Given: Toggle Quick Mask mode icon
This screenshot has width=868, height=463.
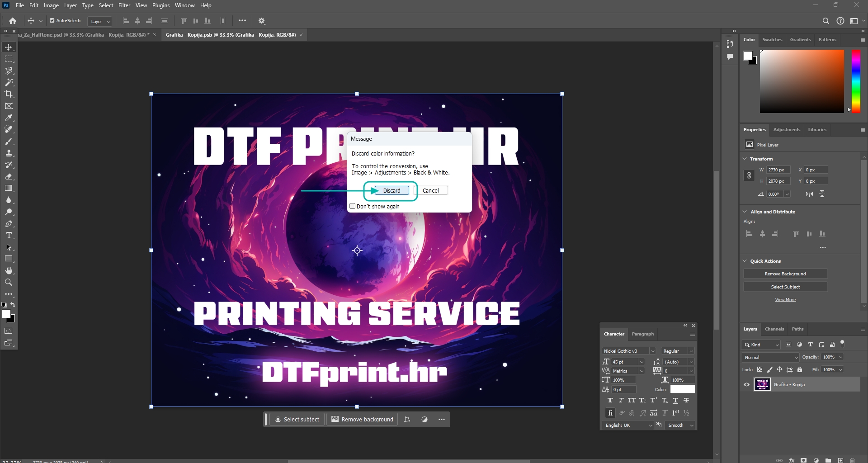Looking at the screenshot, I should (9, 331).
